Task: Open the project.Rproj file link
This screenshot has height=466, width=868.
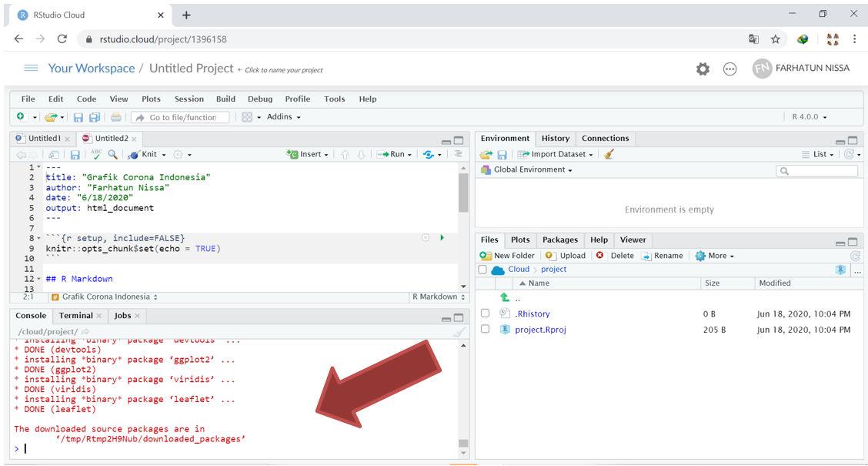Action: click(x=540, y=330)
